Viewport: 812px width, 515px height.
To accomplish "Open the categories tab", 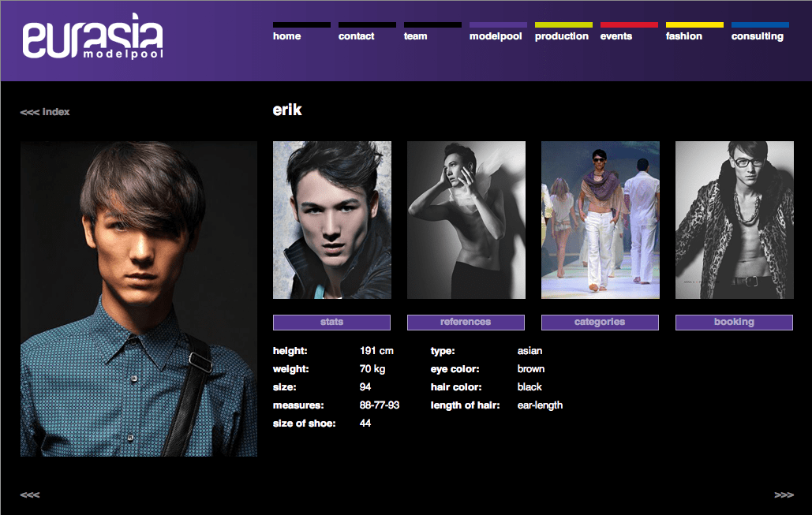I will tap(600, 322).
